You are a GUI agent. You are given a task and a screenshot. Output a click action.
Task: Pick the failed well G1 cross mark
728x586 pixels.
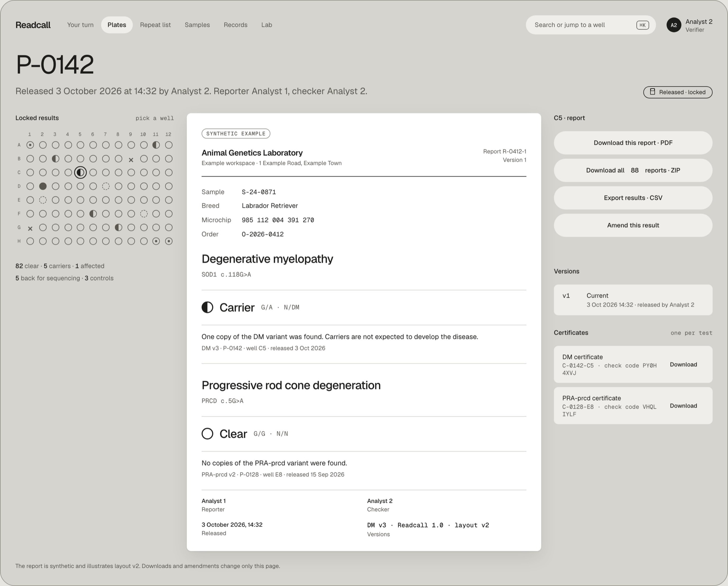[x=30, y=228]
